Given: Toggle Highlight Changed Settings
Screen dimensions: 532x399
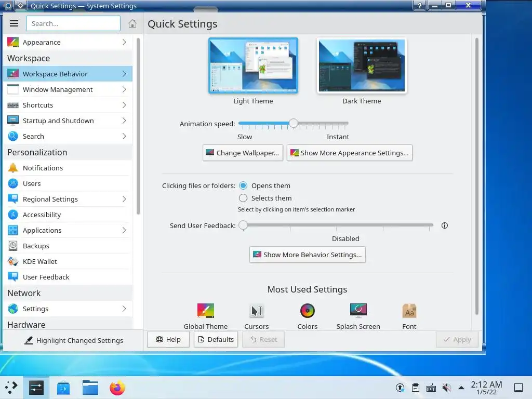Looking at the screenshot, I should coord(74,340).
